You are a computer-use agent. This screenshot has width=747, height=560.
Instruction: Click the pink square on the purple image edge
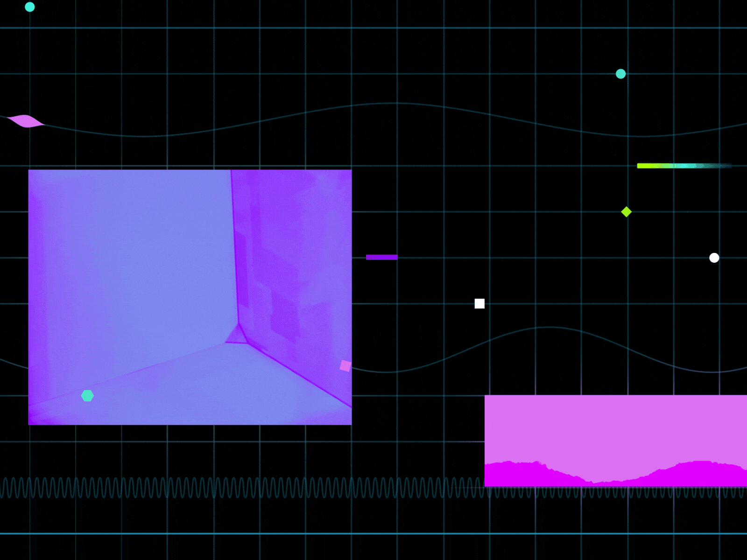(345, 365)
